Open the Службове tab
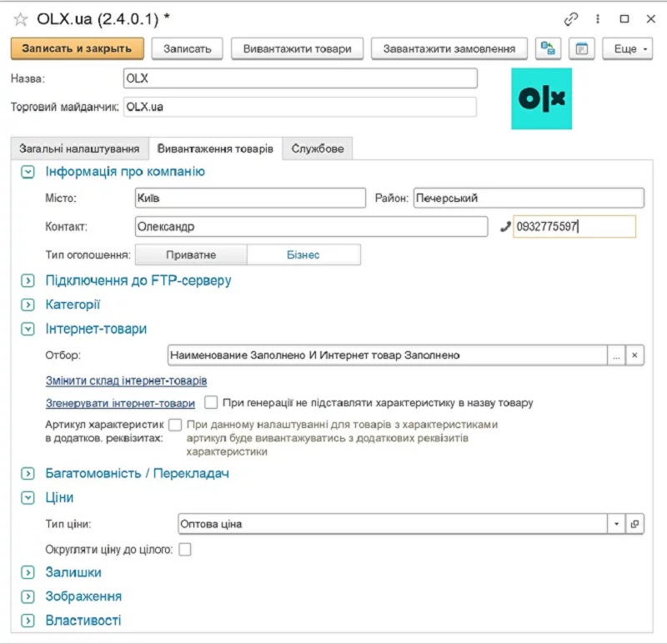The image size is (667, 644). pyautogui.click(x=318, y=149)
